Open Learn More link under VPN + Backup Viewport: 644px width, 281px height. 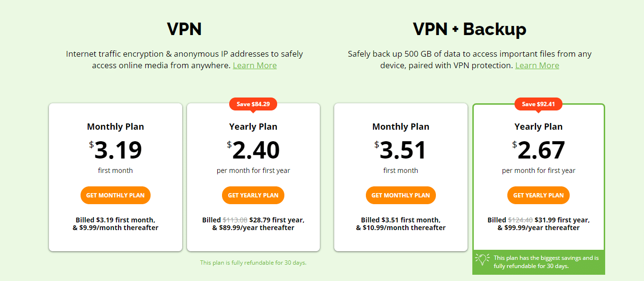tap(537, 65)
